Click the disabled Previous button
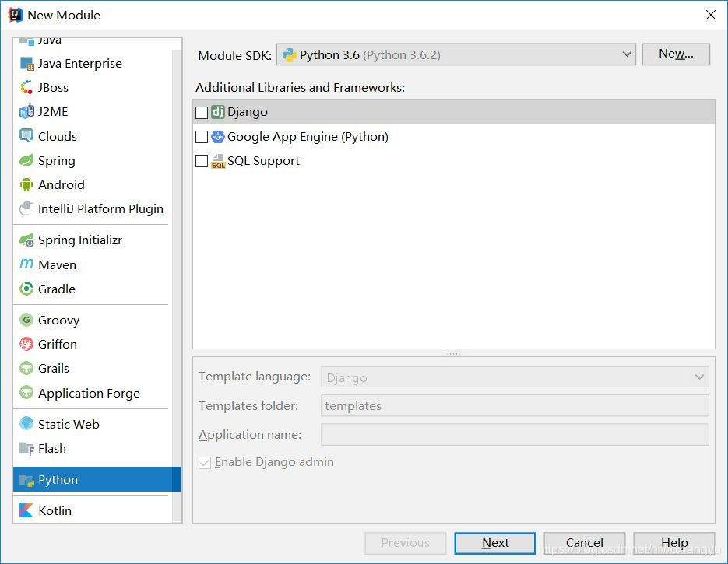This screenshot has height=564, width=728. (406, 543)
